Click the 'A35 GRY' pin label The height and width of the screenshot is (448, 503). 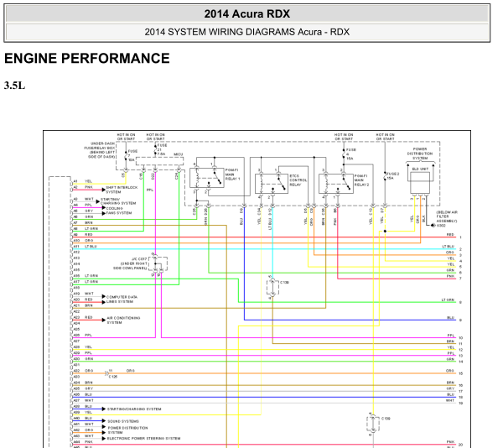click(83, 388)
